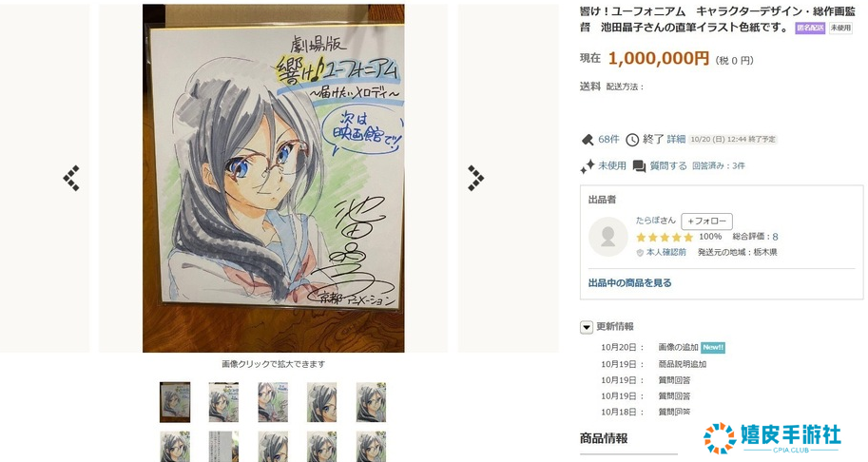This screenshot has width=868, height=462.
Task: Advance to the next image with right arrow
Action: pos(475,178)
